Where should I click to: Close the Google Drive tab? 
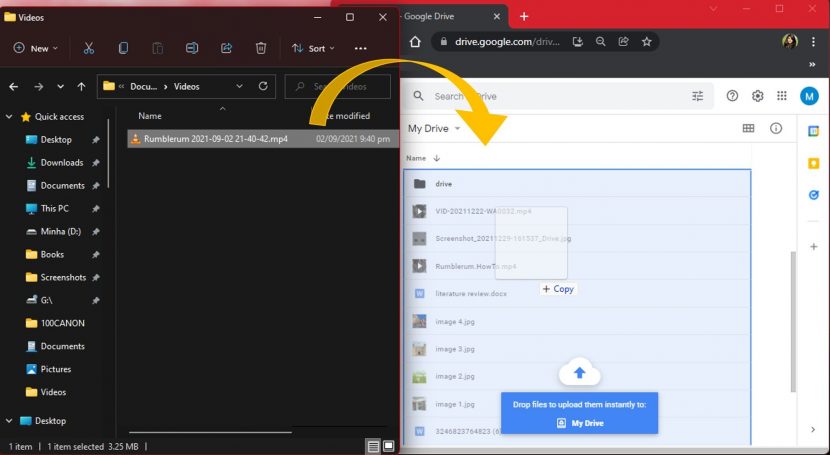click(497, 16)
